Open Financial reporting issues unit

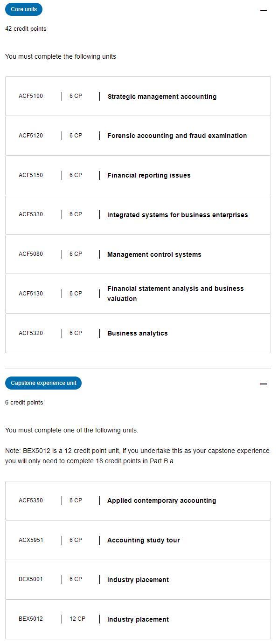point(138,175)
